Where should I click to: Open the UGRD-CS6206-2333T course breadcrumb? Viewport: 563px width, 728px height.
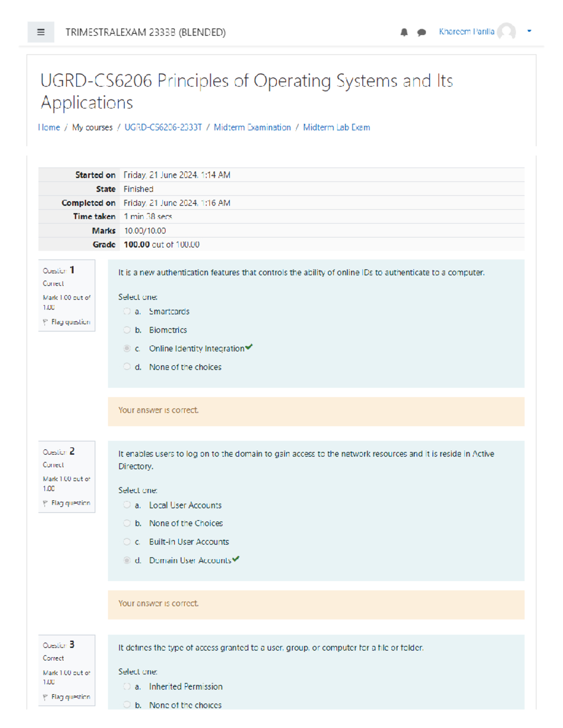(x=163, y=128)
